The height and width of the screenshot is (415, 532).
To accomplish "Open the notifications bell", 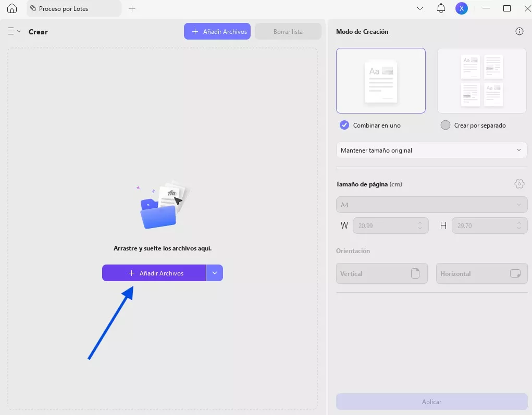I will (441, 8).
